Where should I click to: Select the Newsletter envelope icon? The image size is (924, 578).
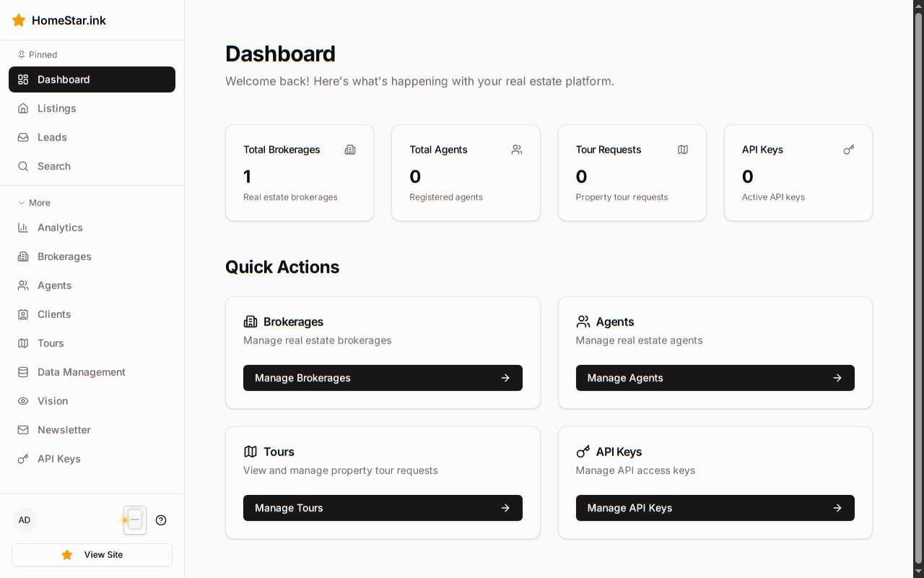(x=23, y=430)
